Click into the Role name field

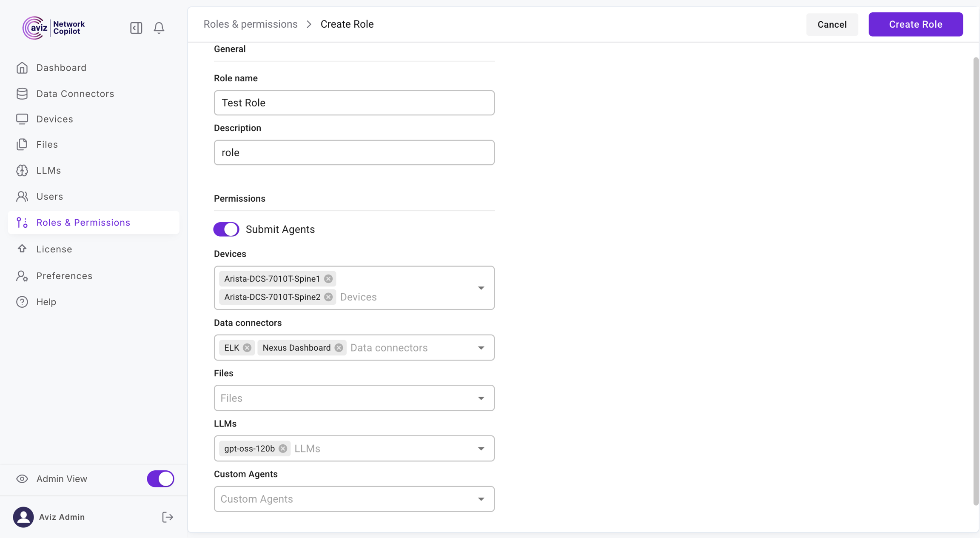353,103
